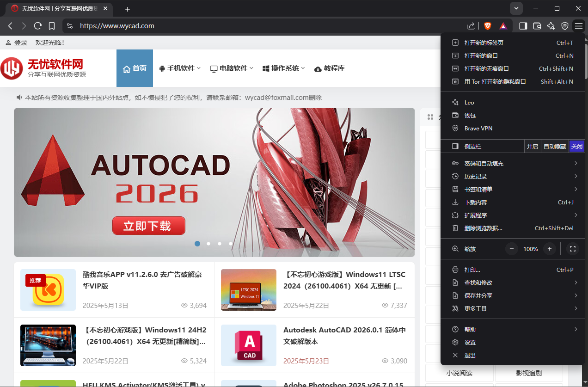
Task: Open the Brave Wallet toolbar icon
Action: tap(537, 26)
